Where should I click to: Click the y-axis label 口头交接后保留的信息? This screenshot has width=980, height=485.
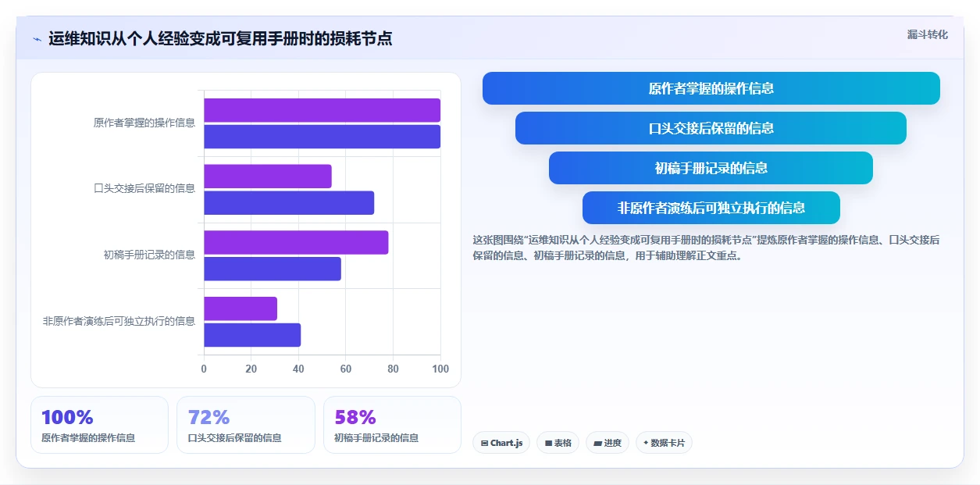144,188
